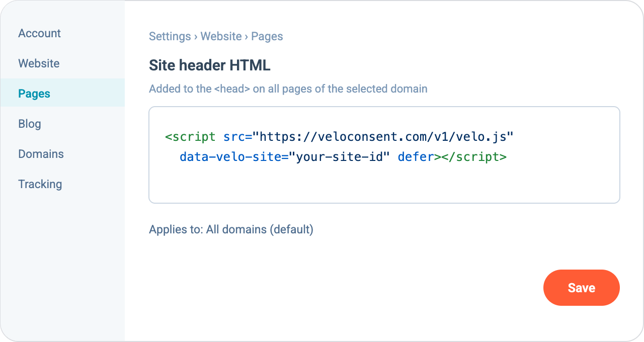Viewport: 644px width, 342px height.
Task: Click the orange Save button
Action: (x=582, y=288)
